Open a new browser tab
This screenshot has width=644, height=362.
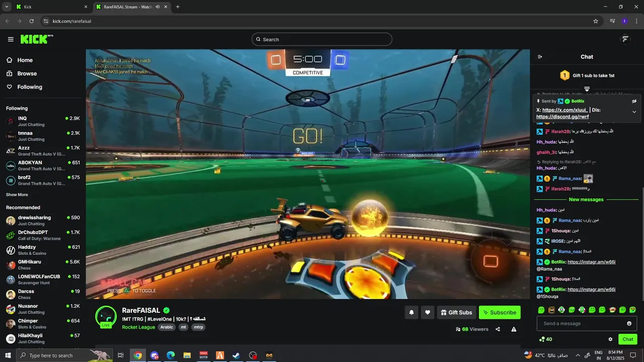point(178,7)
